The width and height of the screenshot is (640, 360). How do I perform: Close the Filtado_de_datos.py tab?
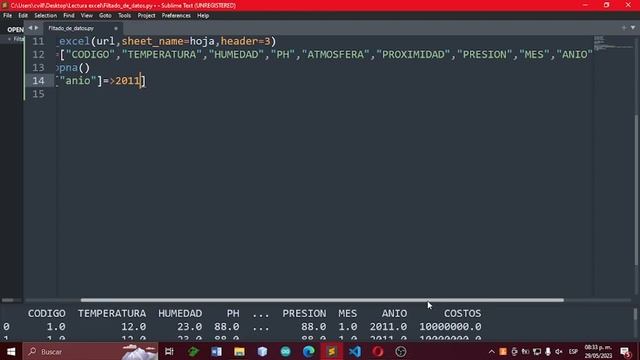tap(116, 28)
